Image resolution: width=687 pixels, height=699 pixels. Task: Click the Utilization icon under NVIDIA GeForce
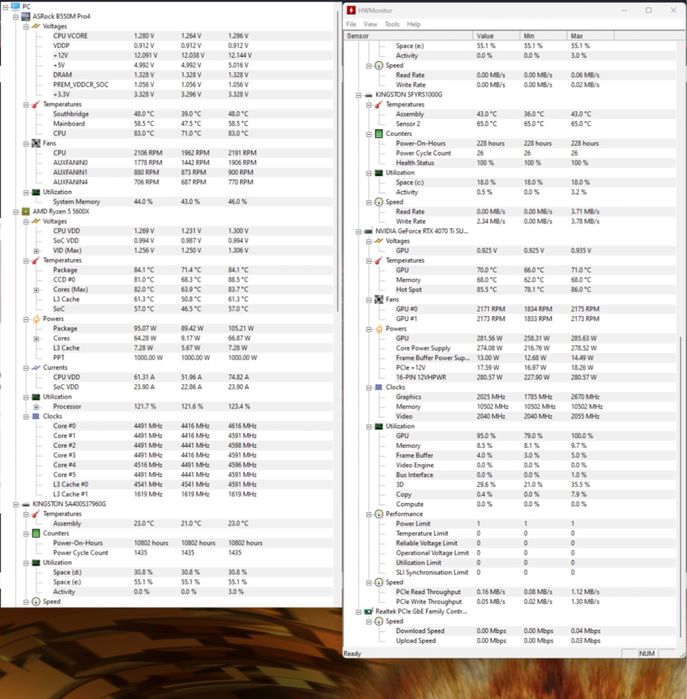point(378,426)
